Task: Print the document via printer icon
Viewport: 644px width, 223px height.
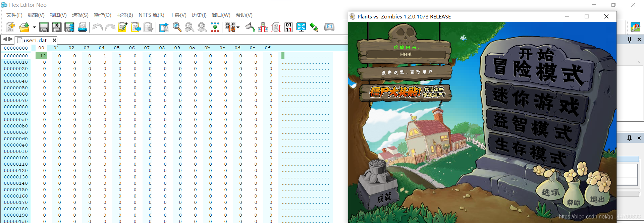Action: (83, 27)
